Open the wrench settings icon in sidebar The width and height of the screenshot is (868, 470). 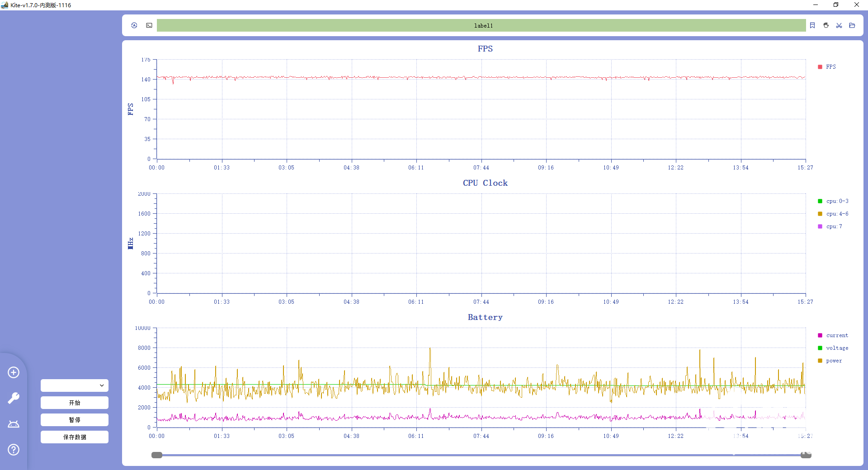click(x=14, y=398)
